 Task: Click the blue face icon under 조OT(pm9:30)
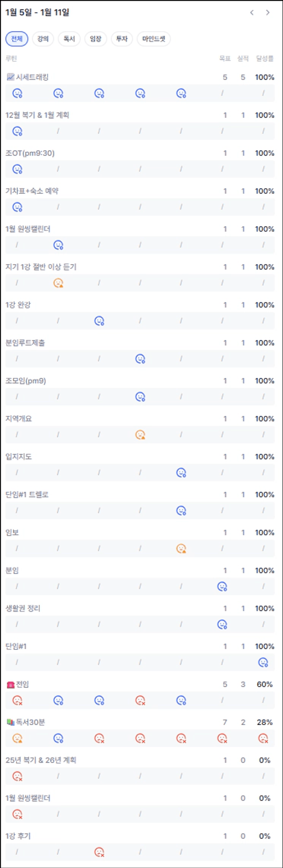click(17, 169)
